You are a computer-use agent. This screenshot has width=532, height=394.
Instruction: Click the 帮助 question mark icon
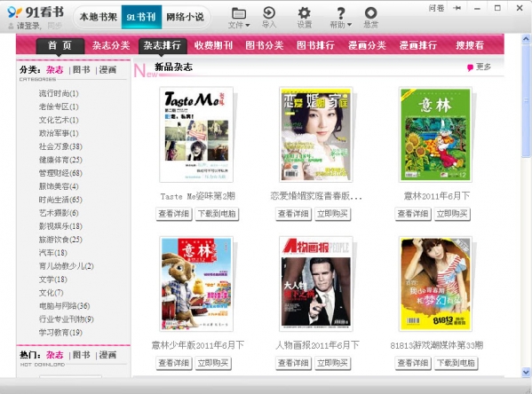click(341, 13)
